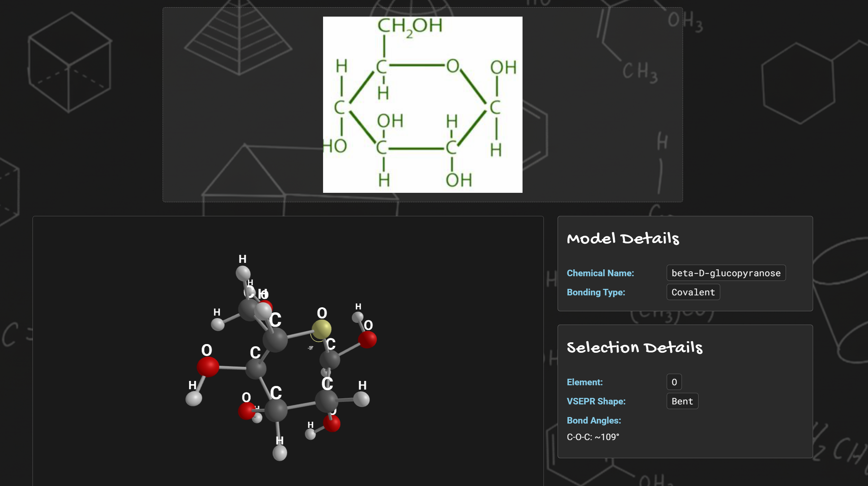This screenshot has width=868, height=486.
Task: Select hydrogen left of the top CH2 carbon
Action: (x=218, y=324)
